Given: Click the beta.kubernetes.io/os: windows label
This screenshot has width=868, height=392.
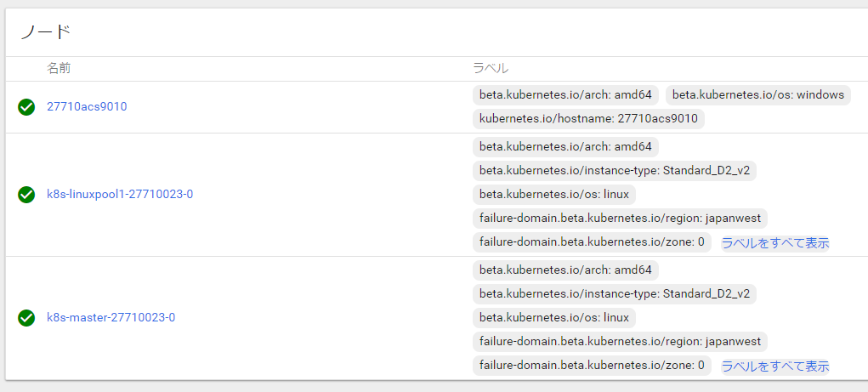Looking at the screenshot, I should pyautogui.click(x=757, y=94).
